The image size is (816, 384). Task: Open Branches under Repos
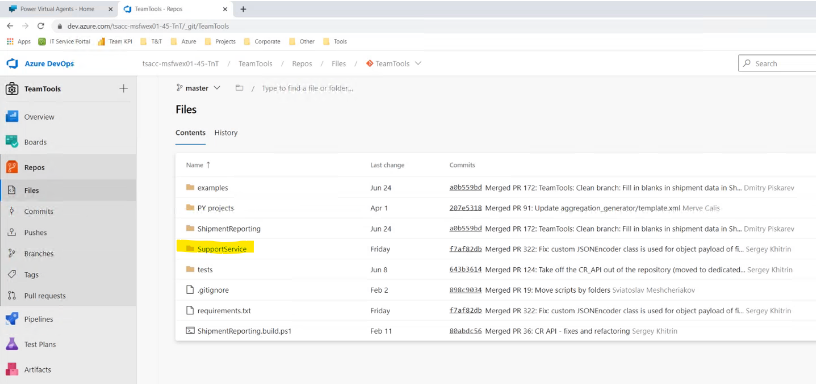[x=68, y=254]
